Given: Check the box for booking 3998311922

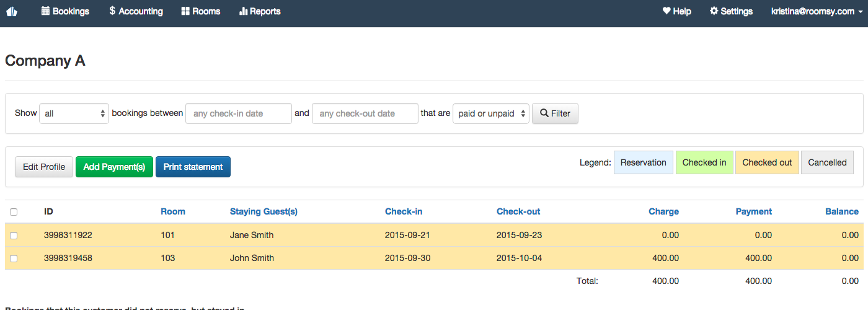Looking at the screenshot, I should 14,236.
